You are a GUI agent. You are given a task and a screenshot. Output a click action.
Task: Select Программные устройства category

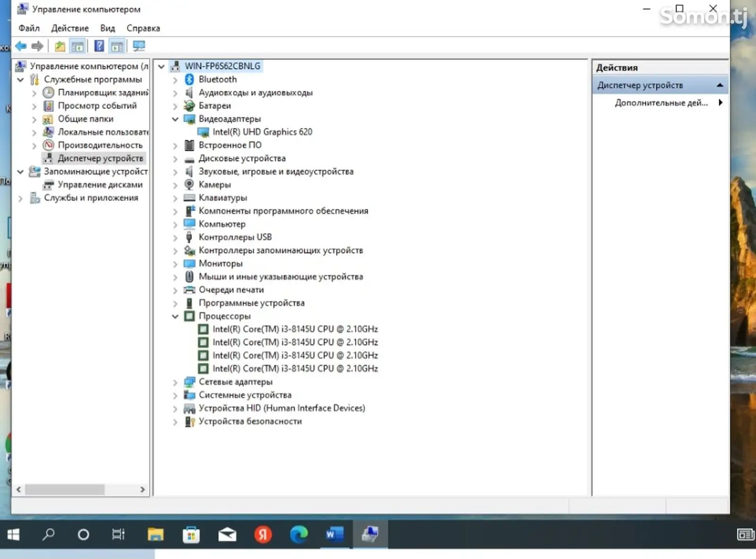tap(252, 303)
